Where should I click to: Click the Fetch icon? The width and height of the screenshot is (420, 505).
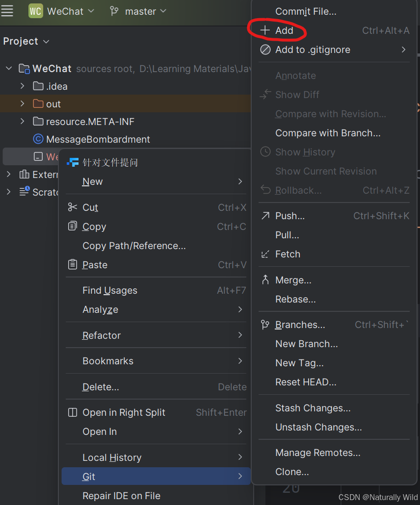coord(265,254)
